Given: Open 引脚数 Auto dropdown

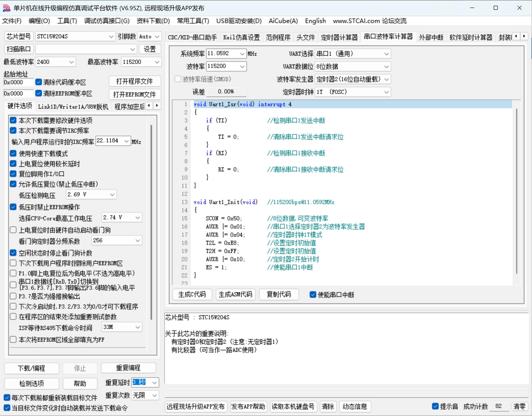Looking at the screenshot, I should coord(157,37).
